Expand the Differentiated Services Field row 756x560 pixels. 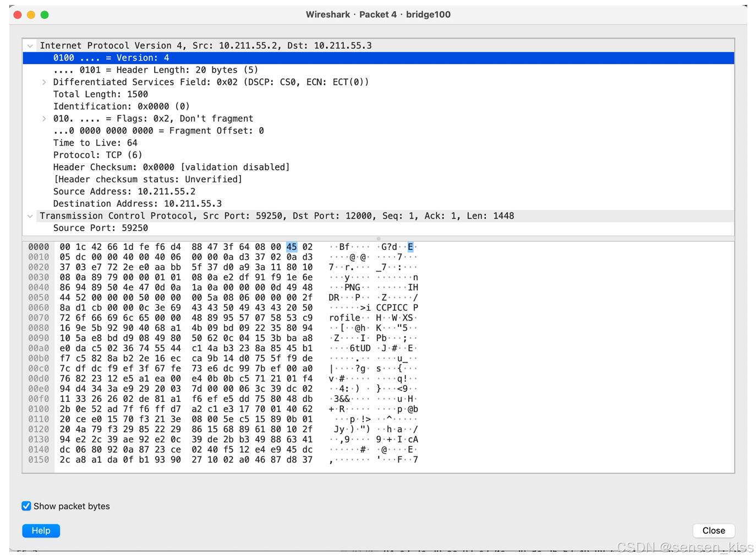click(44, 82)
